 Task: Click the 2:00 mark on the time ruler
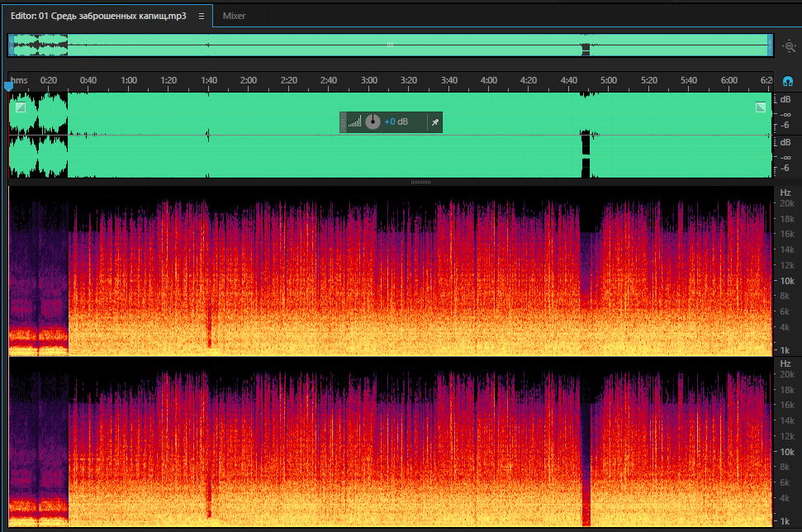(249, 80)
